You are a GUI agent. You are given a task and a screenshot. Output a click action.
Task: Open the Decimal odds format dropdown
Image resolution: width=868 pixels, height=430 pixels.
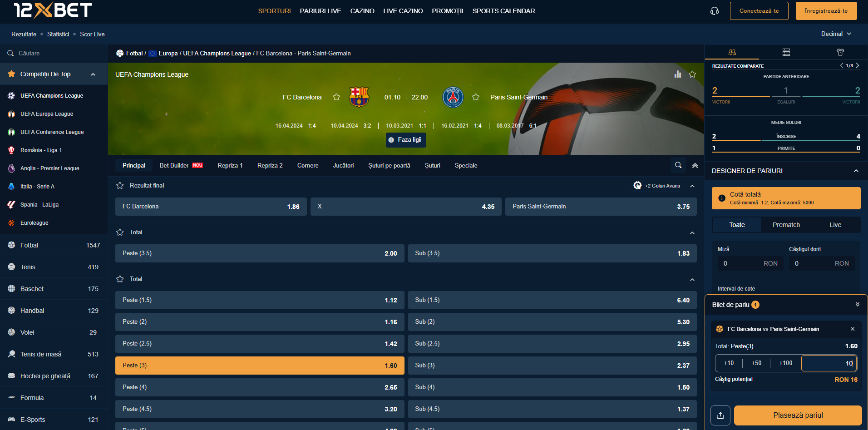[x=836, y=34]
